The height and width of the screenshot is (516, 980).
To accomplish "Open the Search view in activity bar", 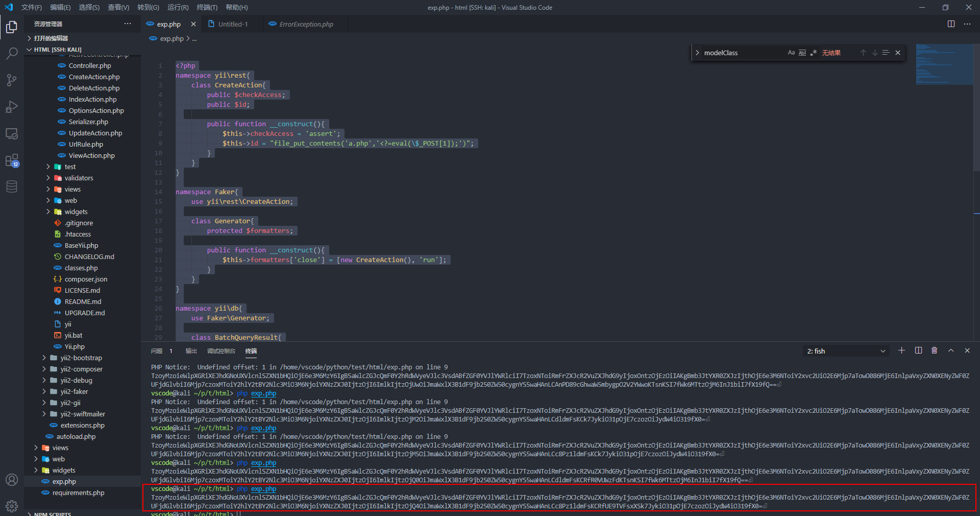I will click(11, 53).
